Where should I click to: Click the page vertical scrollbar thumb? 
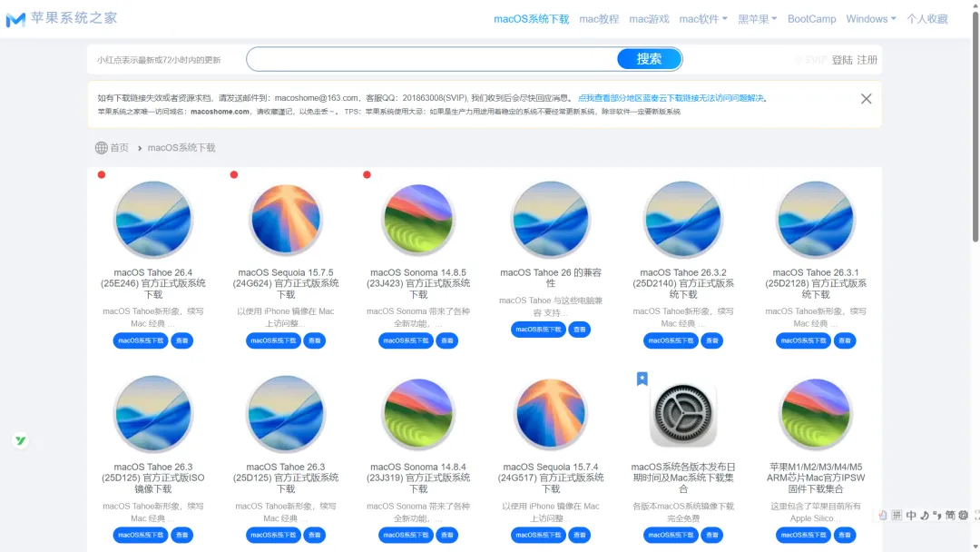[x=975, y=125]
